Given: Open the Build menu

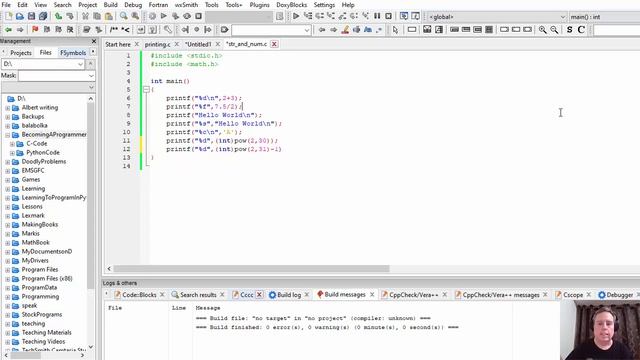Looking at the screenshot, I should tap(110, 5).
